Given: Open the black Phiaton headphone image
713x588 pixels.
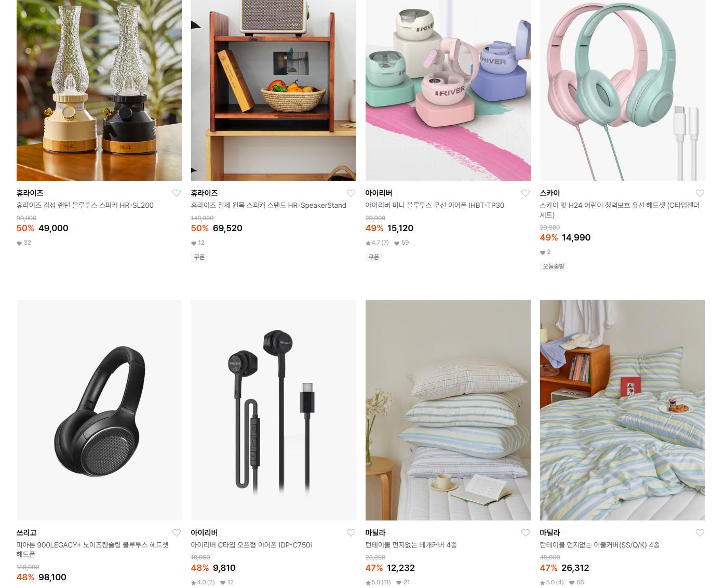Looking at the screenshot, I should (99, 410).
